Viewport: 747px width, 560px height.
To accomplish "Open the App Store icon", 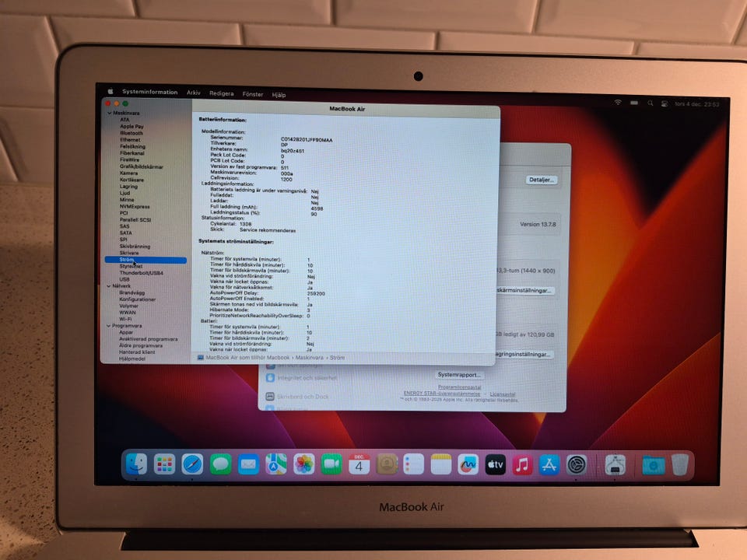I will click(x=549, y=464).
